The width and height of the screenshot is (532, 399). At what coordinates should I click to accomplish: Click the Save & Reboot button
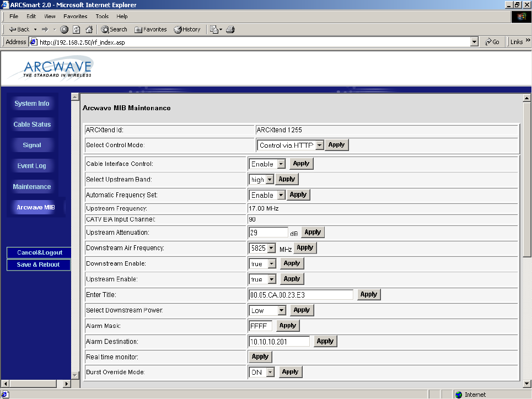click(x=39, y=265)
